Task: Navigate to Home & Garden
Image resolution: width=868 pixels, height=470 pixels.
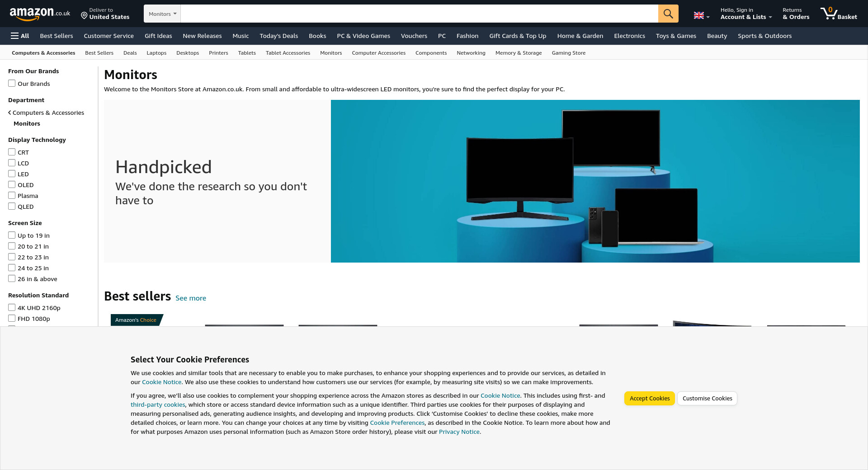Action: pyautogui.click(x=580, y=36)
